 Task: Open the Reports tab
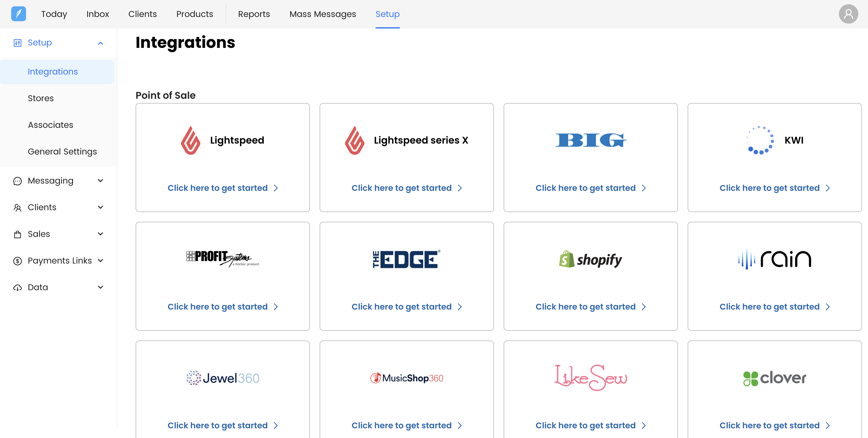point(254,14)
